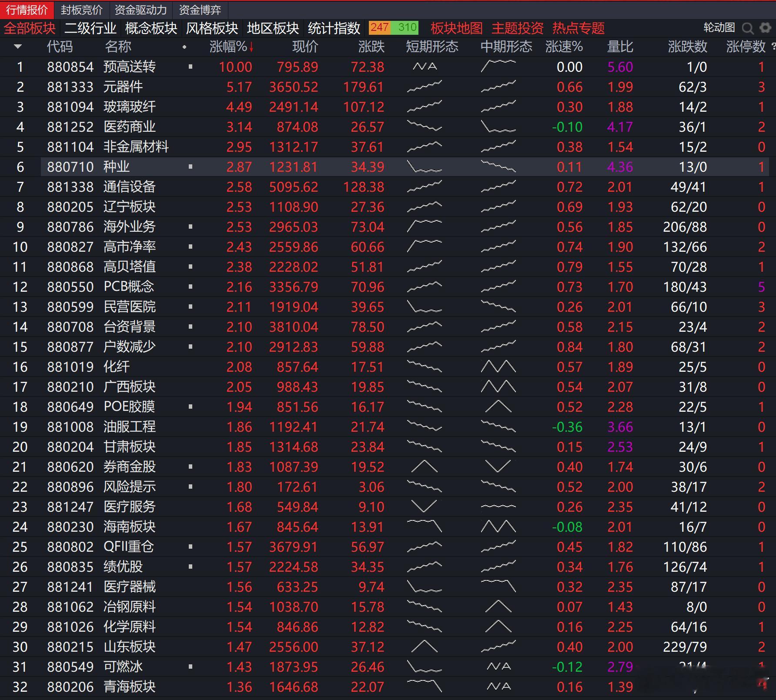Screen dimensions: 776x700
Task: Sort by the 代码 column header
Action: pyautogui.click(x=60, y=47)
